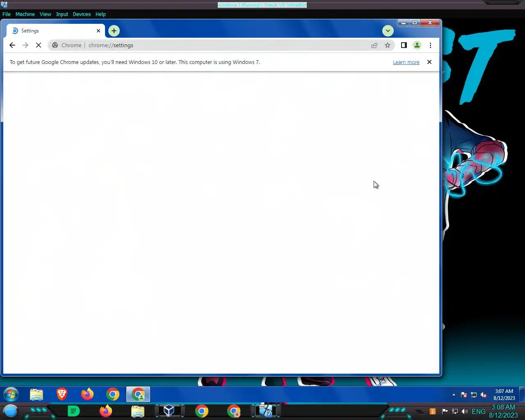Open File Explorer on host taskbar
This screenshot has height=420, width=525.
click(138, 411)
